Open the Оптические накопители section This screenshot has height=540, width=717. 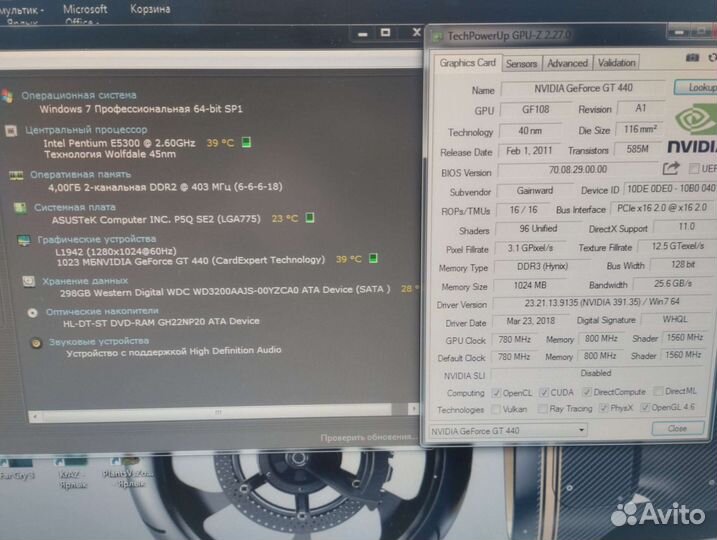click(x=102, y=311)
